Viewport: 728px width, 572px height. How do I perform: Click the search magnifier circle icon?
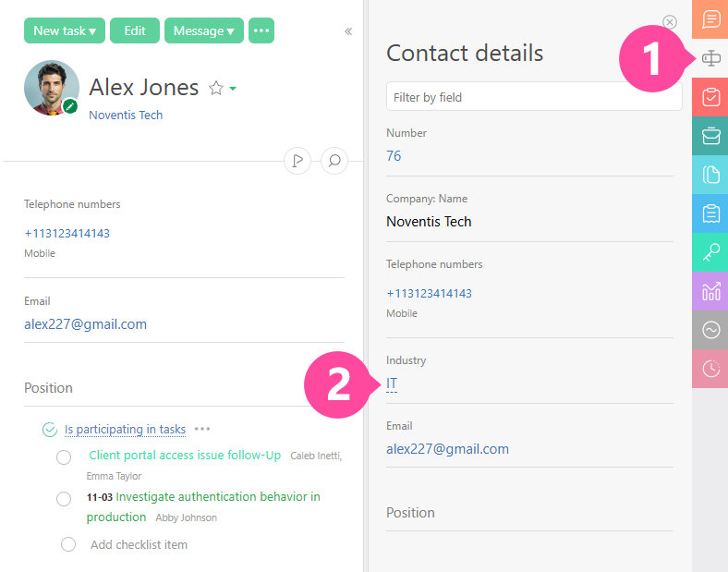[334, 161]
